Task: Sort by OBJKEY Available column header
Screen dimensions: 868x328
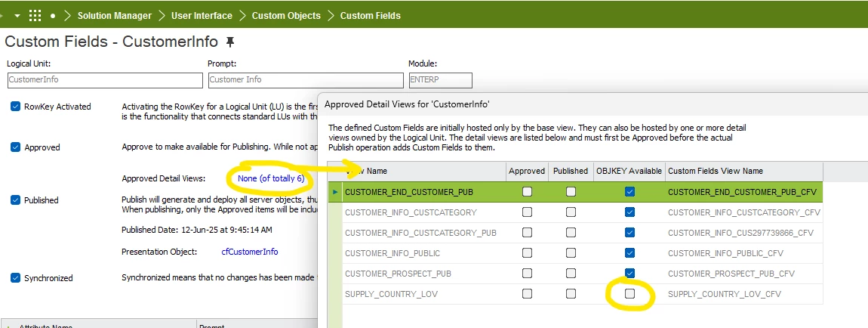Action: point(629,172)
